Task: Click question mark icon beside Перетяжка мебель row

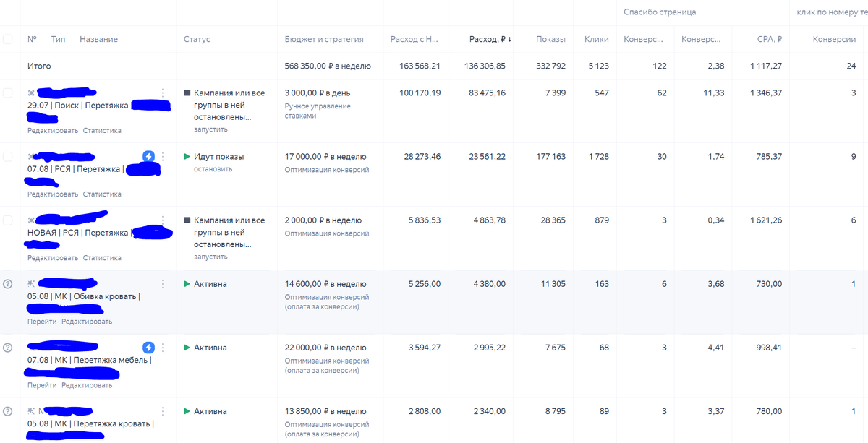Action: pyautogui.click(x=8, y=348)
